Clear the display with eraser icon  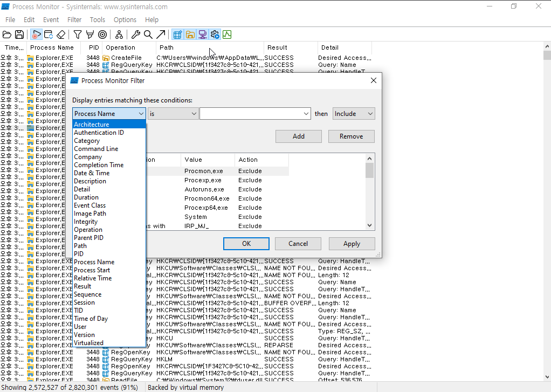point(61,35)
